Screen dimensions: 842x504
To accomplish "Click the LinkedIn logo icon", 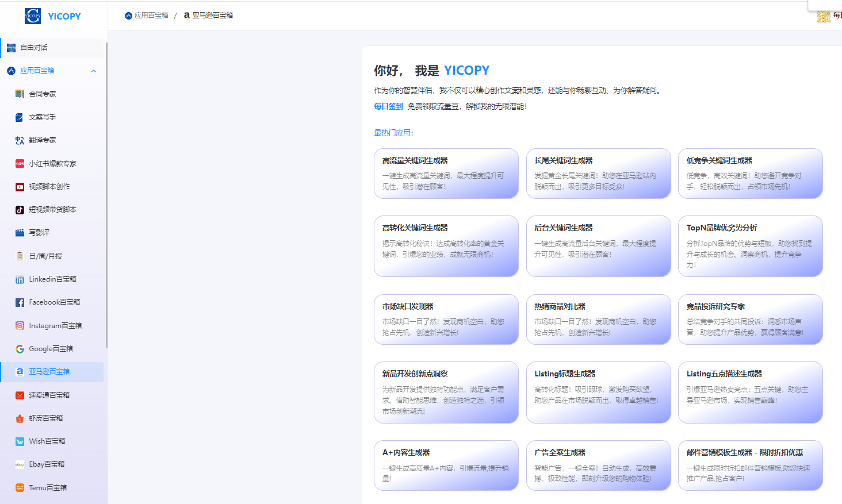I will pos(20,279).
